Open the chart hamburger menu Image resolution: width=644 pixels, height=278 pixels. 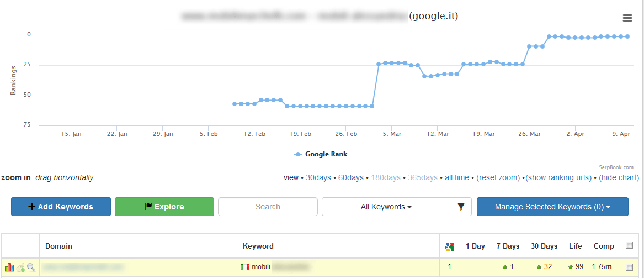click(627, 18)
